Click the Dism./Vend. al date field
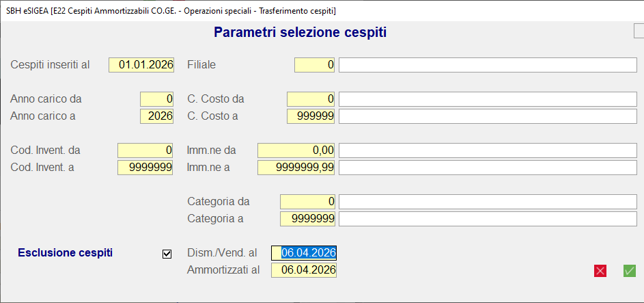Screen dimensions: 644x303 pos(304,253)
